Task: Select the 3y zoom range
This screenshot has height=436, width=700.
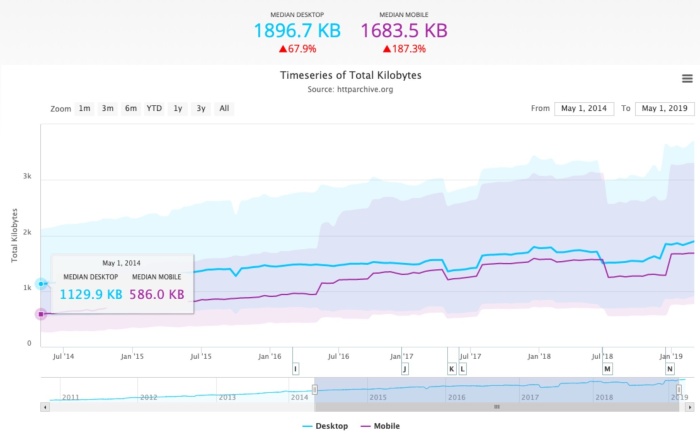Action: tap(201, 108)
